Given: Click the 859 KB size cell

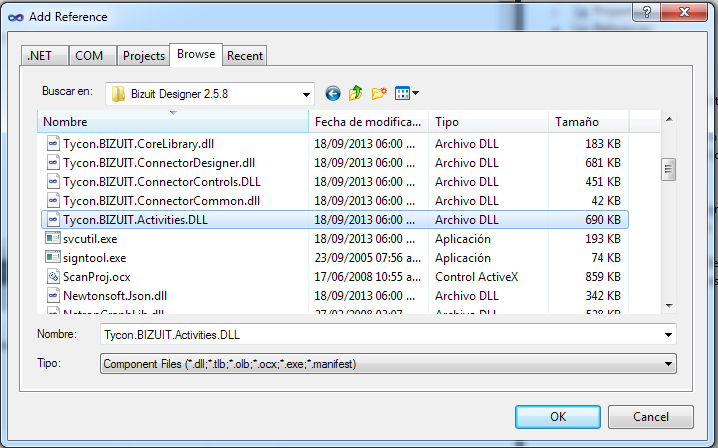Looking at the screenshot, I should coord(603,277).
